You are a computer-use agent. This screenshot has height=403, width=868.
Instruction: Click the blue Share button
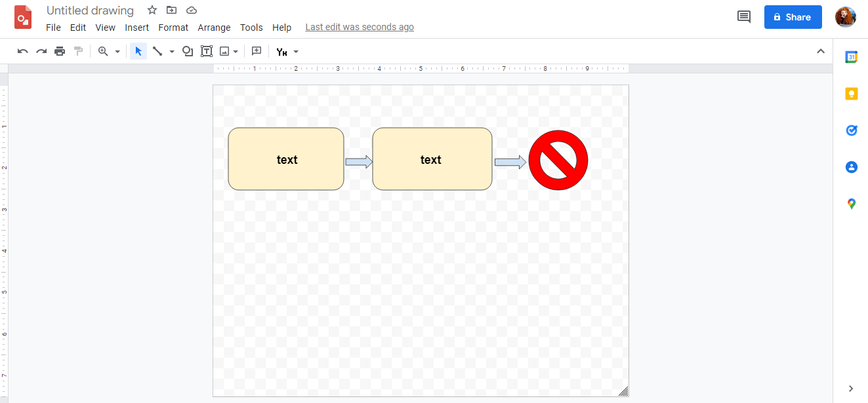point(793,17)
